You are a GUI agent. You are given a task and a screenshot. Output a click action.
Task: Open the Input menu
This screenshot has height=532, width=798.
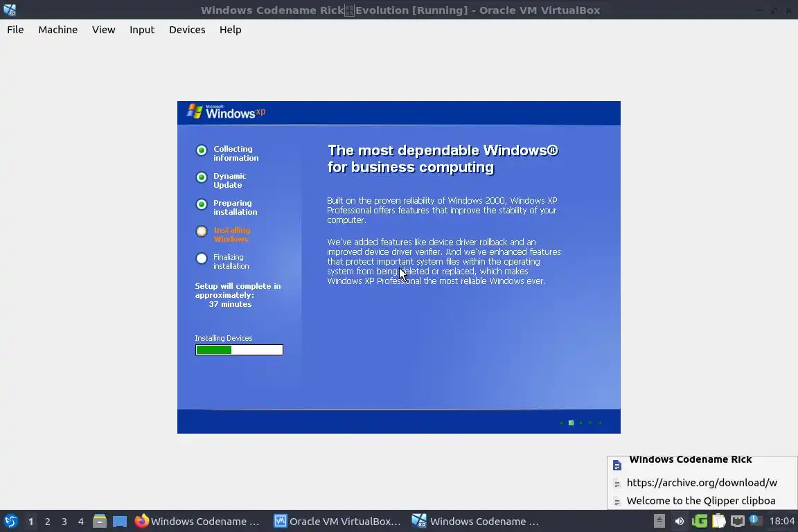(x=142, y=30)
